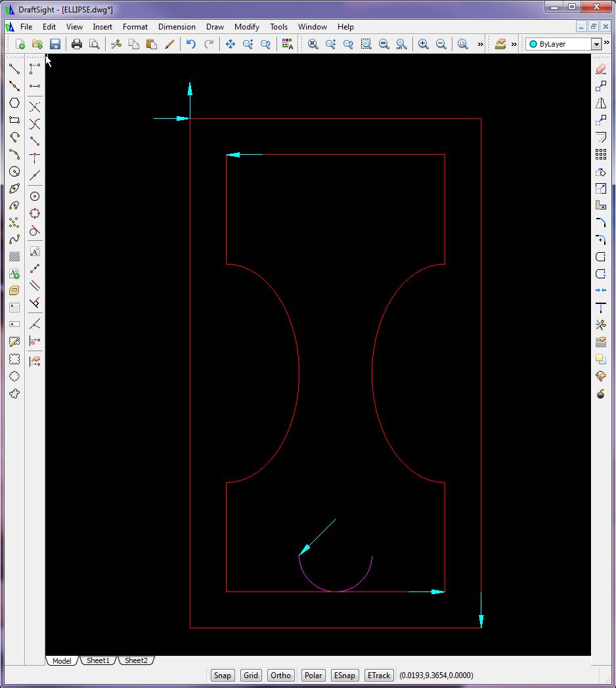The height and width of the screenshot is (688, 616).
Task: Toggle Ortho mode
Action: [280, 676]
